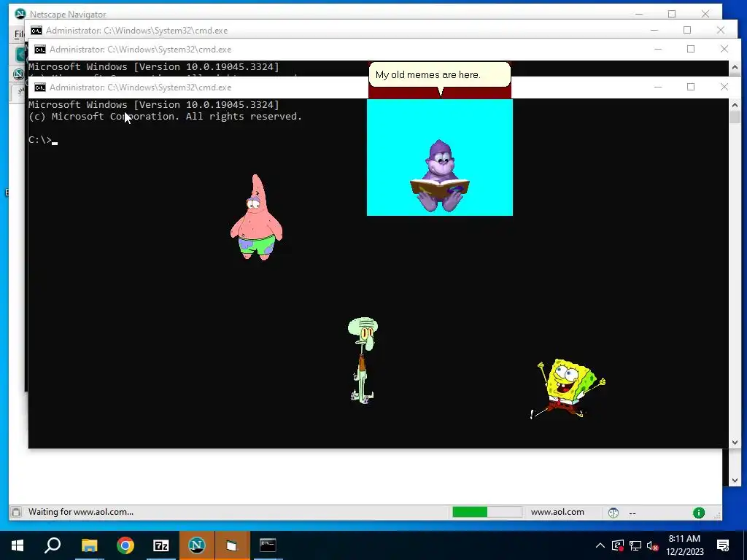The image size is (747, 560).
Task: Close the Netscape Navigator window
Action: coord(705,15)
